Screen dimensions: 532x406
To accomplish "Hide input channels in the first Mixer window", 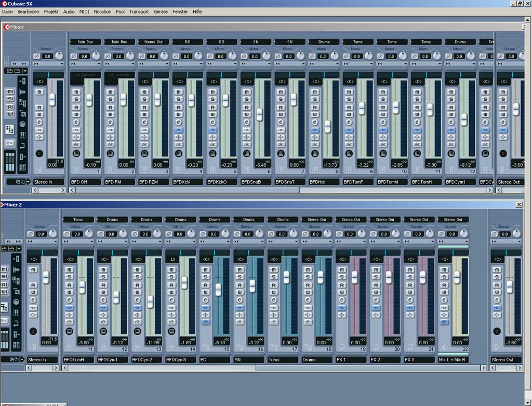I will click(x=22, y=81).
